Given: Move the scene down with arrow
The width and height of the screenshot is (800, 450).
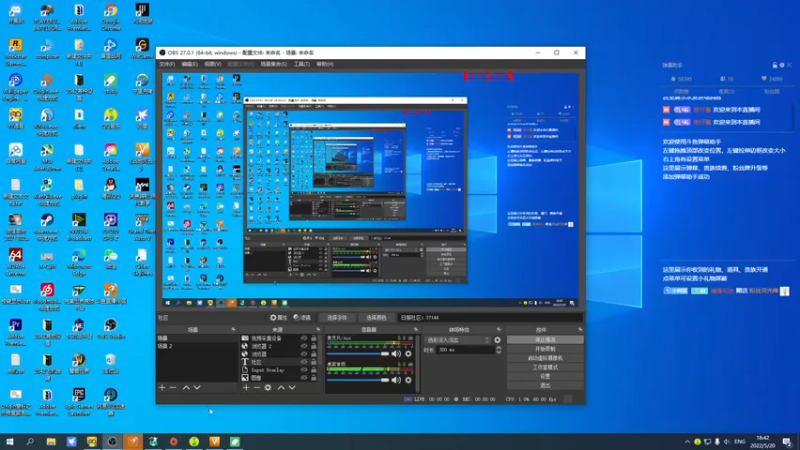Looking at the screenshot, I should tap(197, 388).
